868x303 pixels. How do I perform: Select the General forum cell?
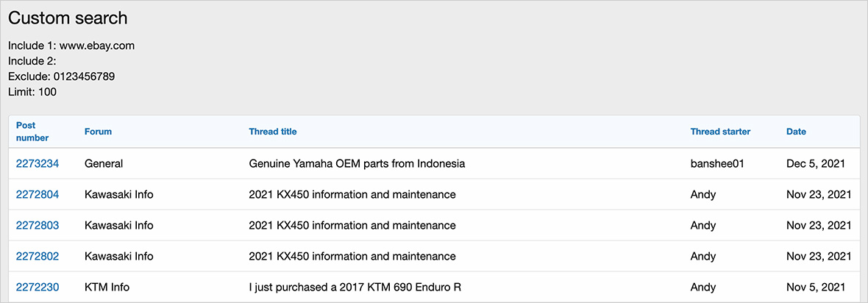[104, 164]
